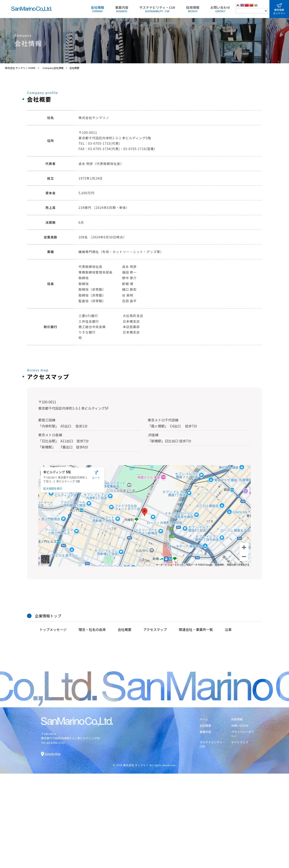Click the 日比谷図書文化館 map marker
Image resolution: width=289 pixels, height=868 pixels.
coord(129,485)
